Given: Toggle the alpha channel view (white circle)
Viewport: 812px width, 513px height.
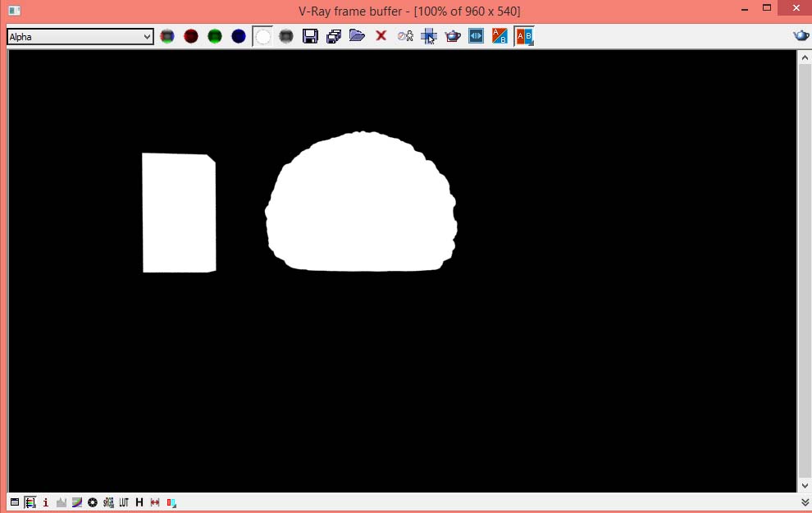Looking at the screenshot, I should [x=262, y=36].
